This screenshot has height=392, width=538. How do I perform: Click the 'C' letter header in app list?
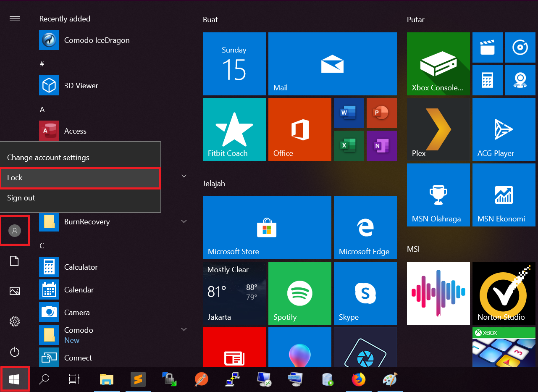coord(42,246)
